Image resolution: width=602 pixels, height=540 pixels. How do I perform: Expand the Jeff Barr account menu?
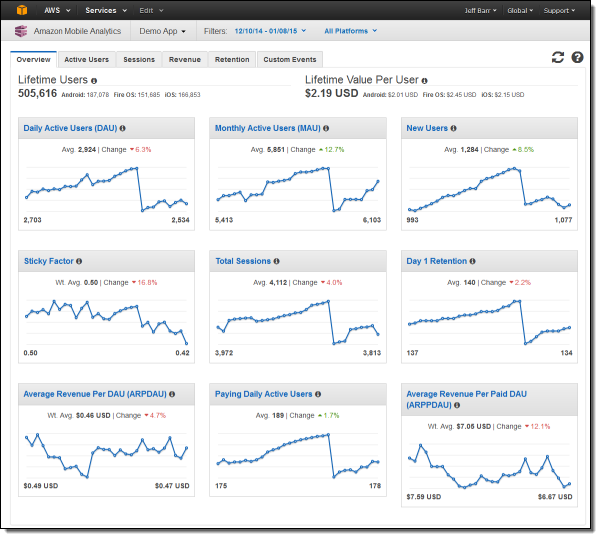[482, 10]
